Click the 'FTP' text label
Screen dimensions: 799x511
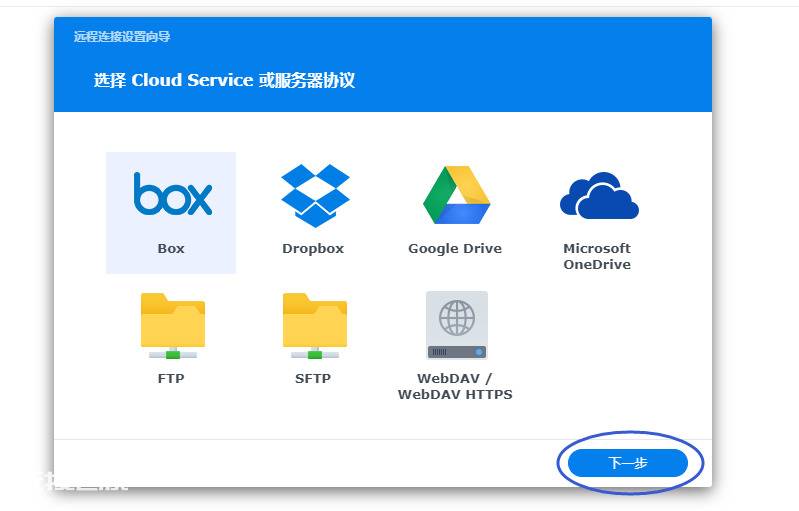(x=171, y=379)
